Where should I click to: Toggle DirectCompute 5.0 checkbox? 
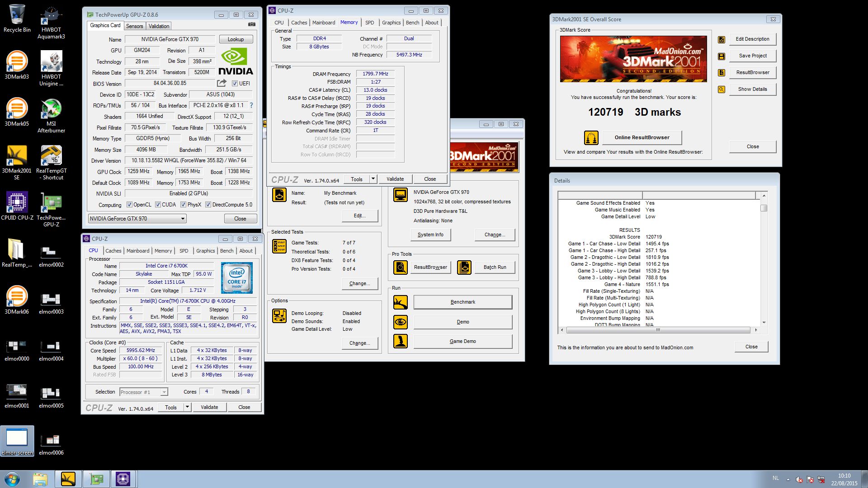tap(208, 205)
